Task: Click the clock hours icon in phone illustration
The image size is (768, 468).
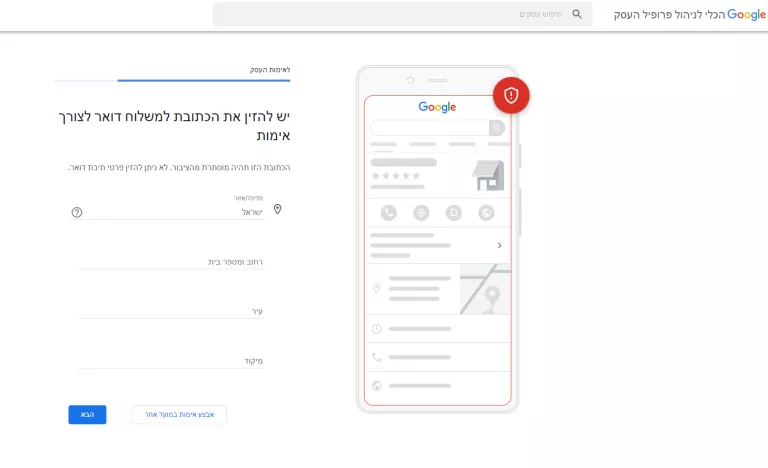Action: (377, 329)
